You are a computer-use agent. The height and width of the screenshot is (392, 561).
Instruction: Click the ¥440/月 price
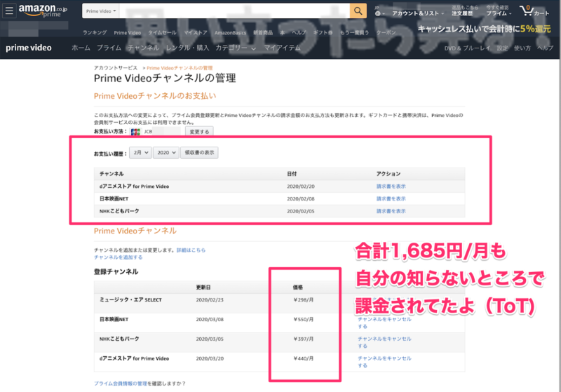304,359
